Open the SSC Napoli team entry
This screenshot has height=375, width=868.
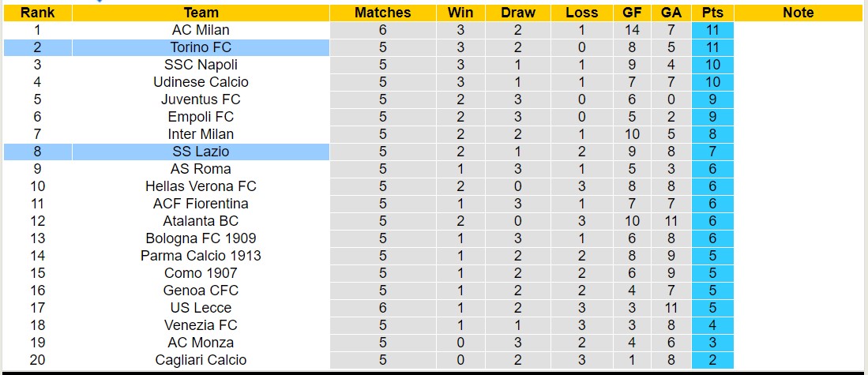point(201,65)
